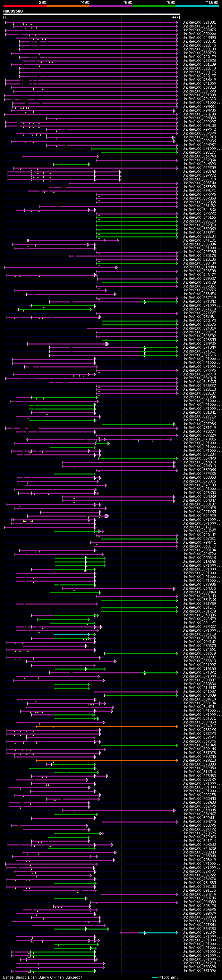The width and height of the screenshot is (222, 980).
Task: Click the orange ~40% identity legend segment
Action: pos(68,6)
